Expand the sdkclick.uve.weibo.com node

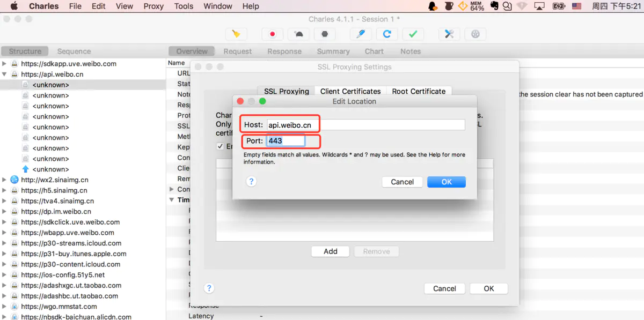coord(4,222)
